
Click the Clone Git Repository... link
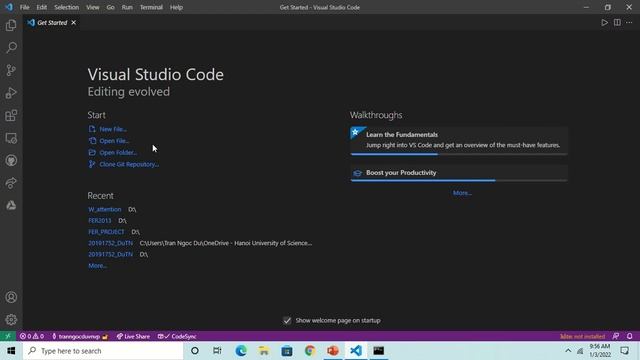tap(124, 164)
